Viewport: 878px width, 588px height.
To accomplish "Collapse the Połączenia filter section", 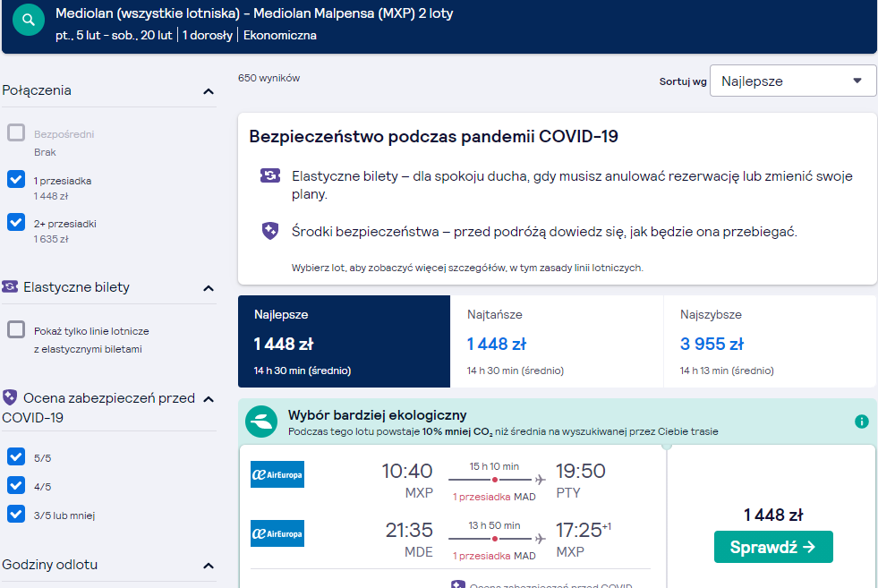I will pyautogui.click(x=209, y=91).
